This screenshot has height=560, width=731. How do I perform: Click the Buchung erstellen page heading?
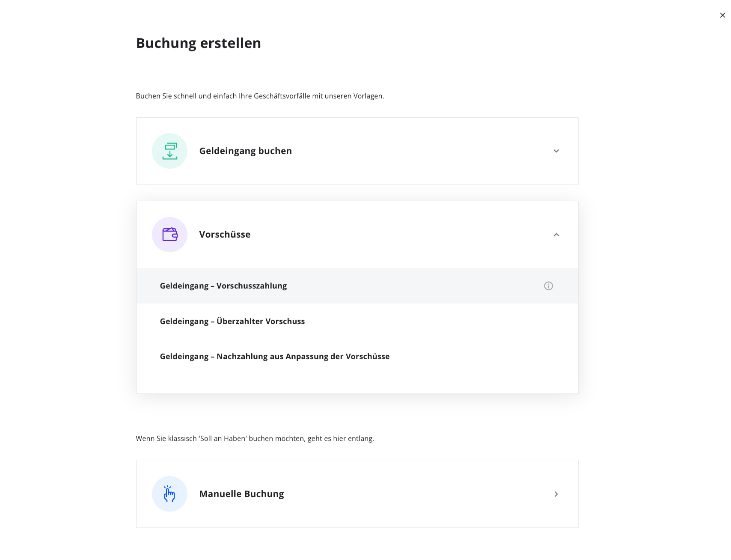pyautogui.click(x=198, y=43)
